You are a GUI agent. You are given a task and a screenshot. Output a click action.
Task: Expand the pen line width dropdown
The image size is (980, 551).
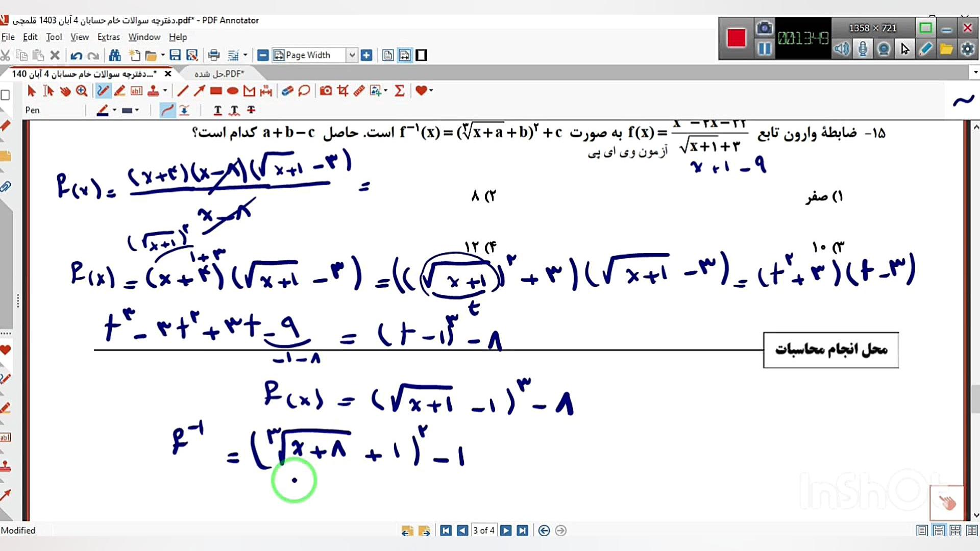137,110
